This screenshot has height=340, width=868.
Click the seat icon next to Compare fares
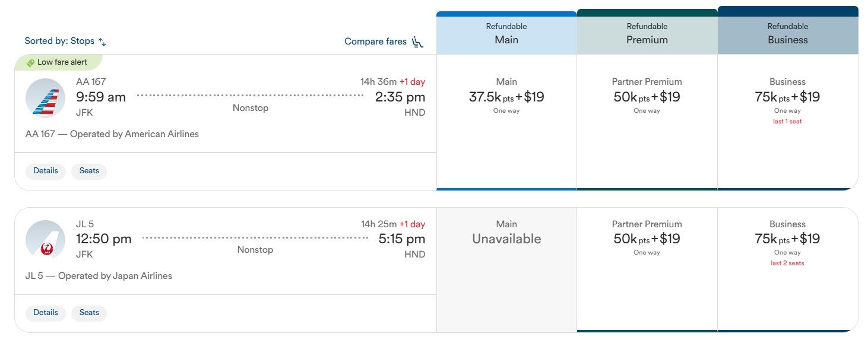point(417,42)
